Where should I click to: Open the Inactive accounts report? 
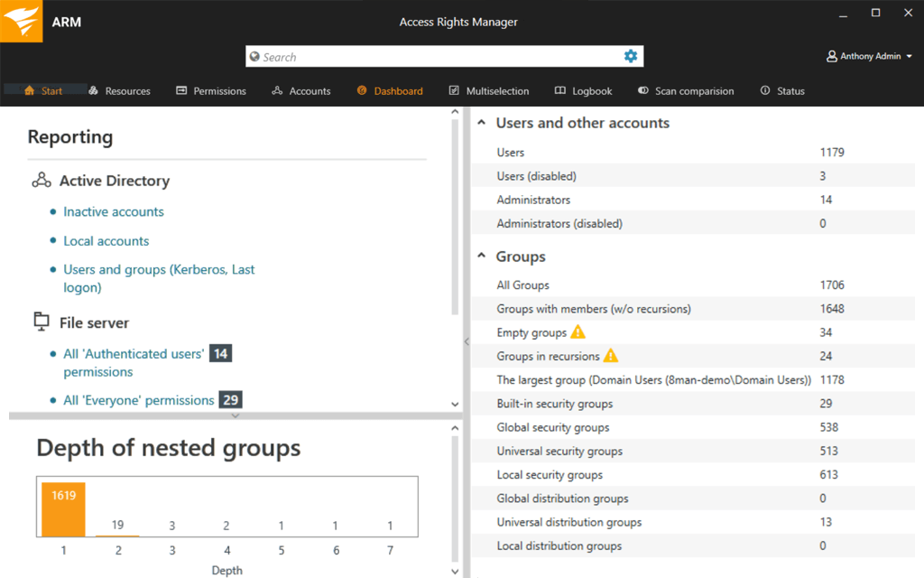click(114, 211)
